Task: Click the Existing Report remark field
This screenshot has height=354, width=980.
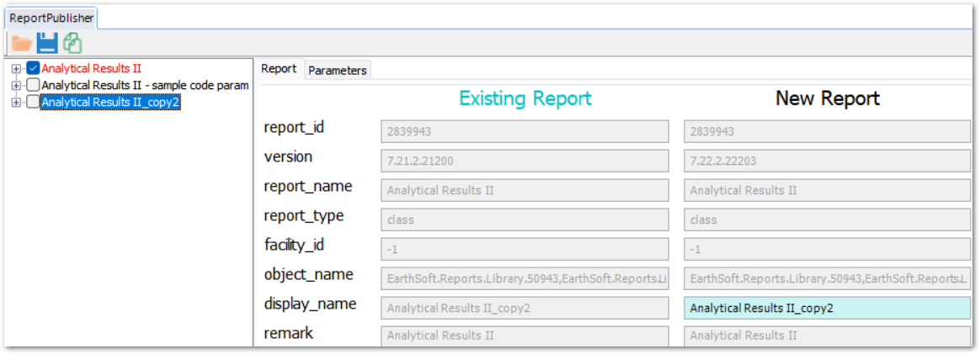Action: click(x=525, y=336)
